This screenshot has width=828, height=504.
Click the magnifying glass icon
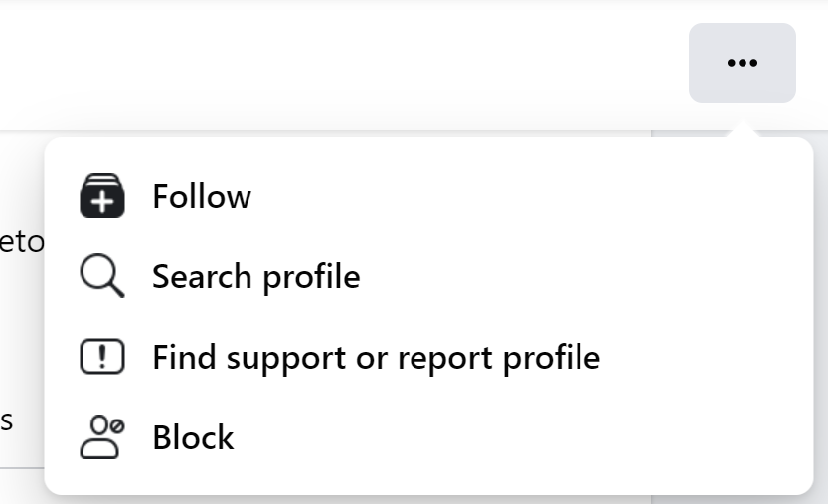pos(102,275)
